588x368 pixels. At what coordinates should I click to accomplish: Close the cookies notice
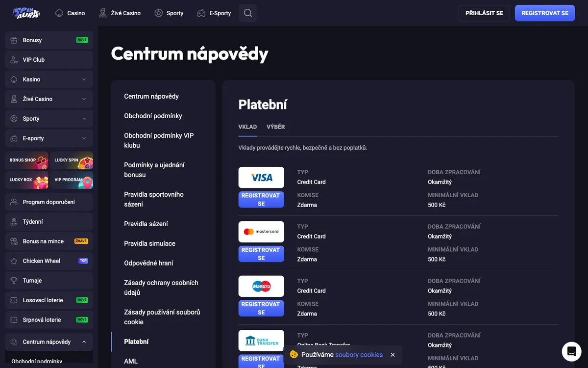[x=392, y=355]
